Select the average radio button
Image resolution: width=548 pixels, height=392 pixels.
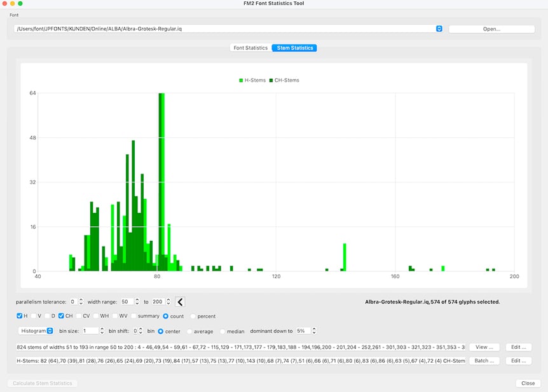click(189, 331)
